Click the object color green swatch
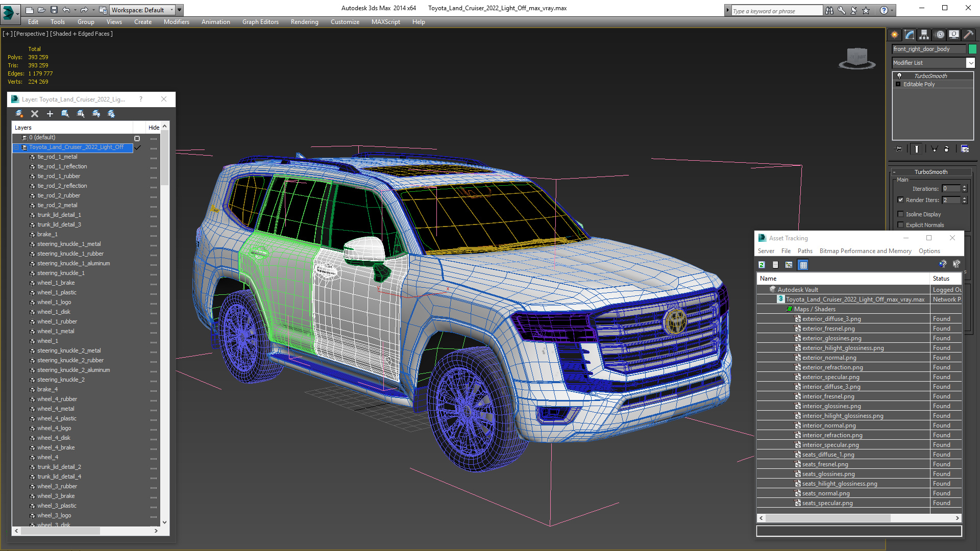980x551 pixels. tap(972, 49)
